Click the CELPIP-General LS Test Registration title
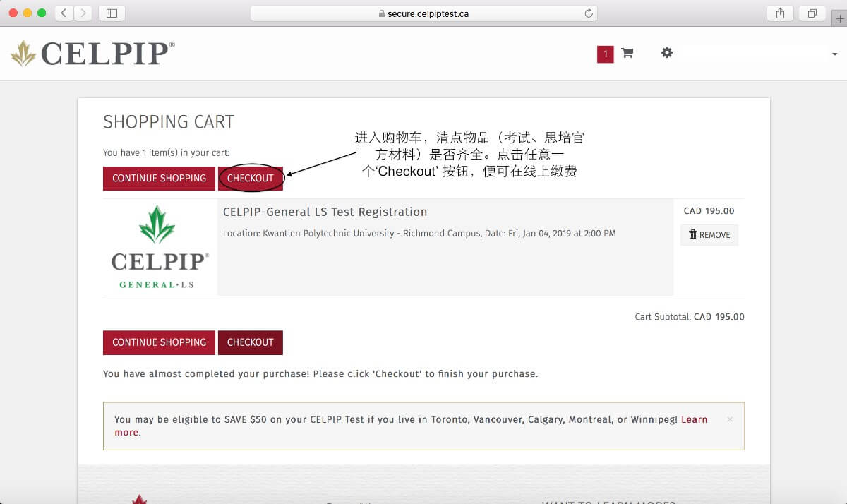Screen dimensions: 847x504 click(x=325, y=212)
